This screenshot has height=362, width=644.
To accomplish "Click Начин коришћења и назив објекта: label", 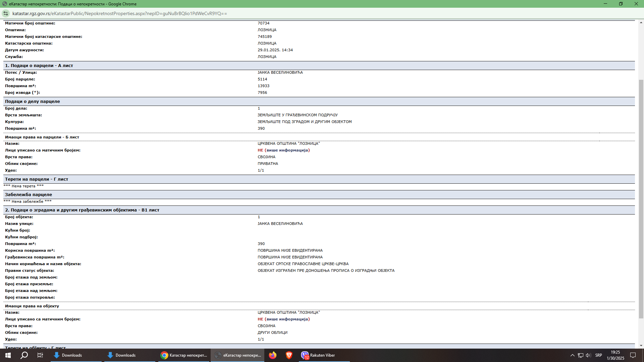I will 43,264.
